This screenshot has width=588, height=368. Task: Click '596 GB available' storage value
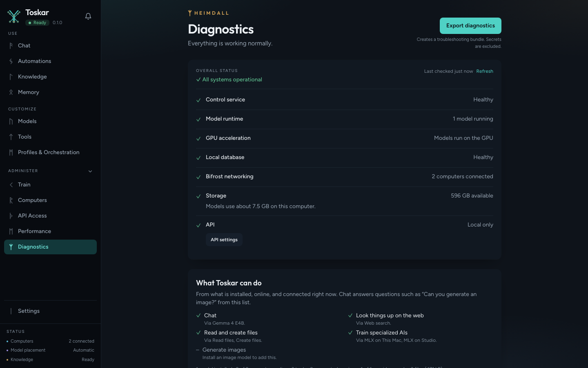click(x=472, y=196)
